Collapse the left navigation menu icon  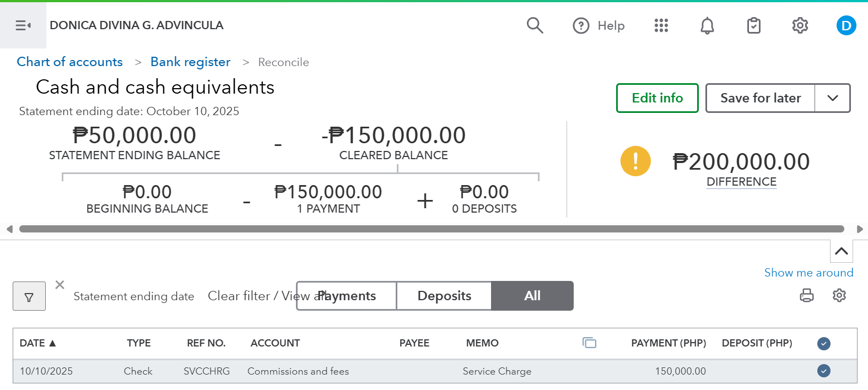point(23,25)
